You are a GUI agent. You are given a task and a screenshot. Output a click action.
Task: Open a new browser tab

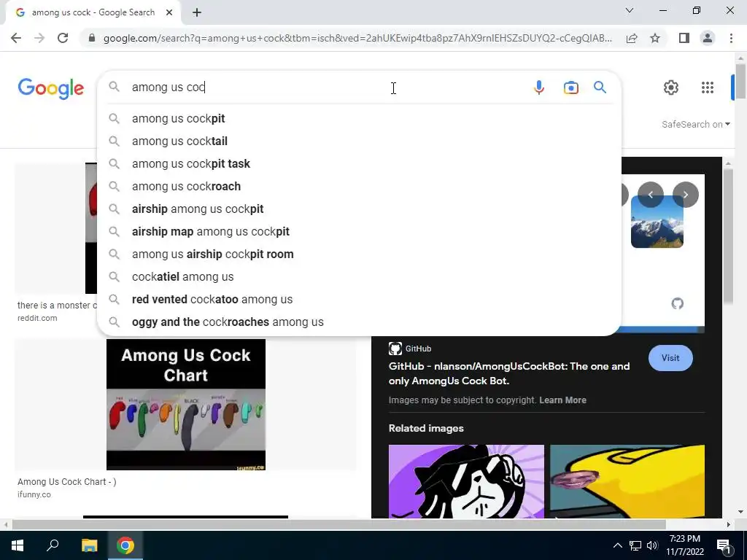(197, 13)
